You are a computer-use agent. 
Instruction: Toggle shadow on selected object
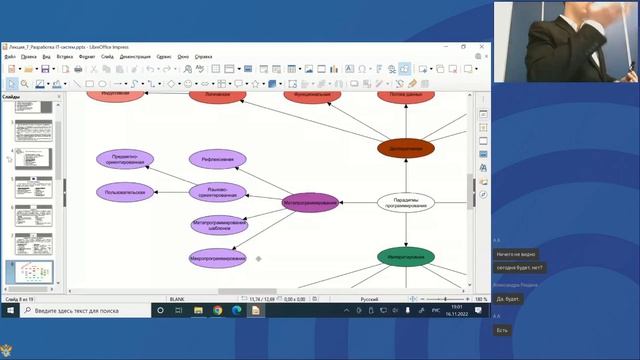(354, 84)
